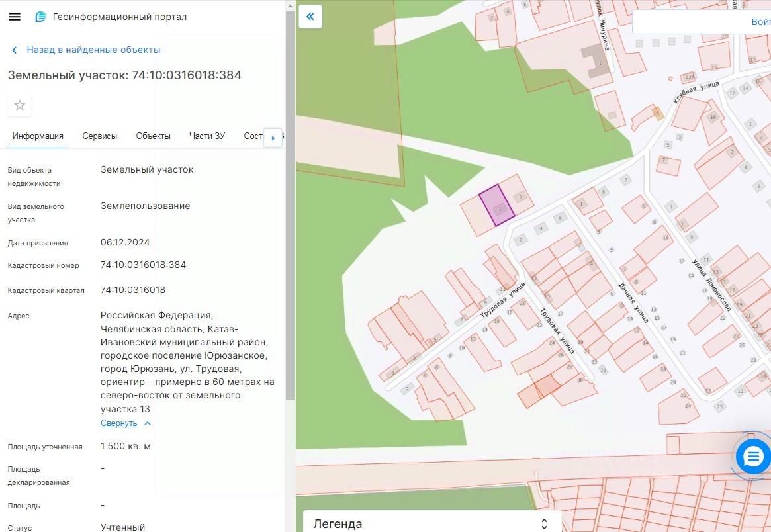The image size is (771, 532).
Task: Open the hamburger main menu
Action: [x=15, y=17]
